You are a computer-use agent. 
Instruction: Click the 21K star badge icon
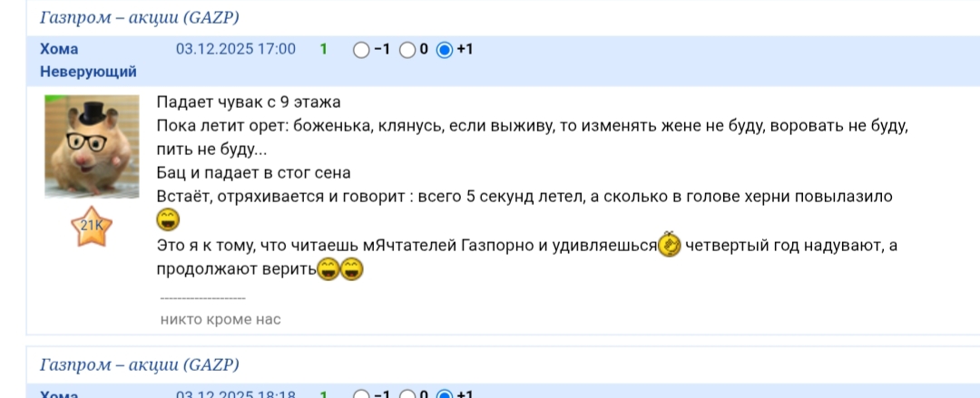92,226
